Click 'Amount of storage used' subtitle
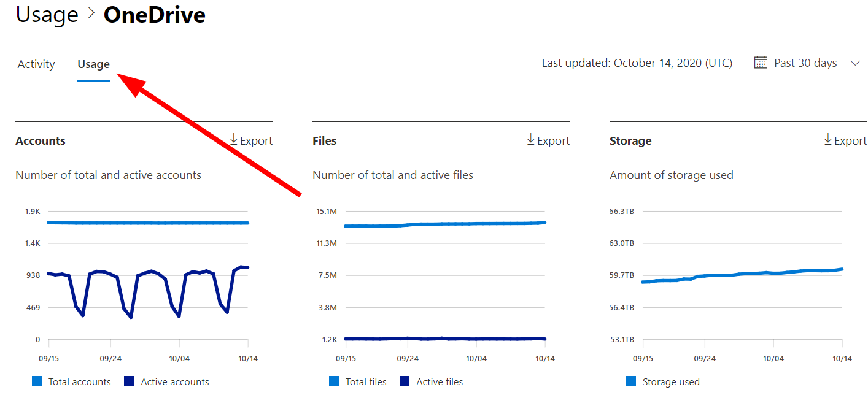868x398 pixels. [x=672, y=175]
